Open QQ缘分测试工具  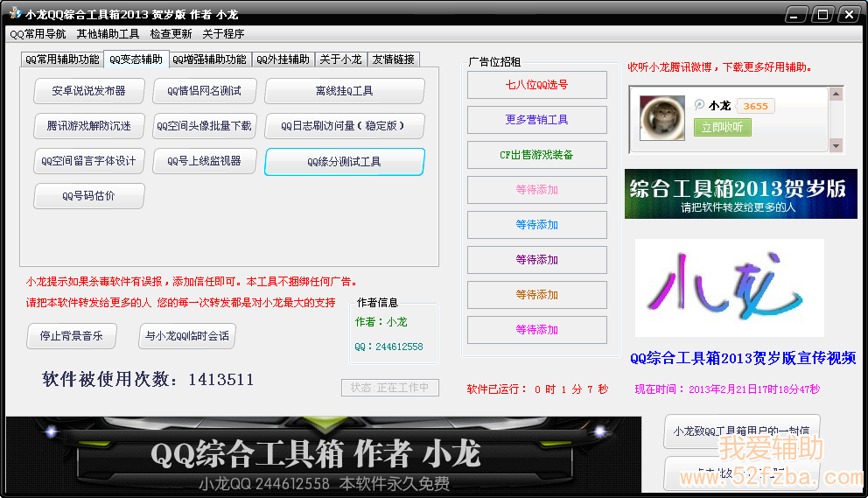(345, 161)
